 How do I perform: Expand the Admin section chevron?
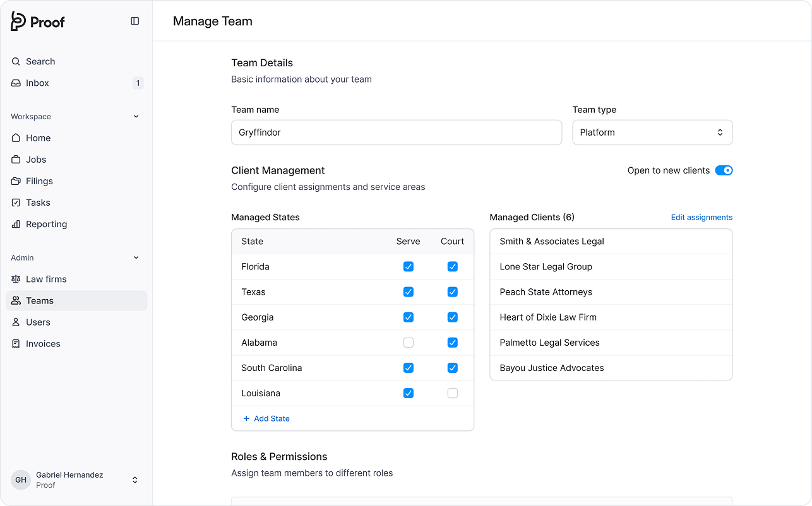point(136,257)
